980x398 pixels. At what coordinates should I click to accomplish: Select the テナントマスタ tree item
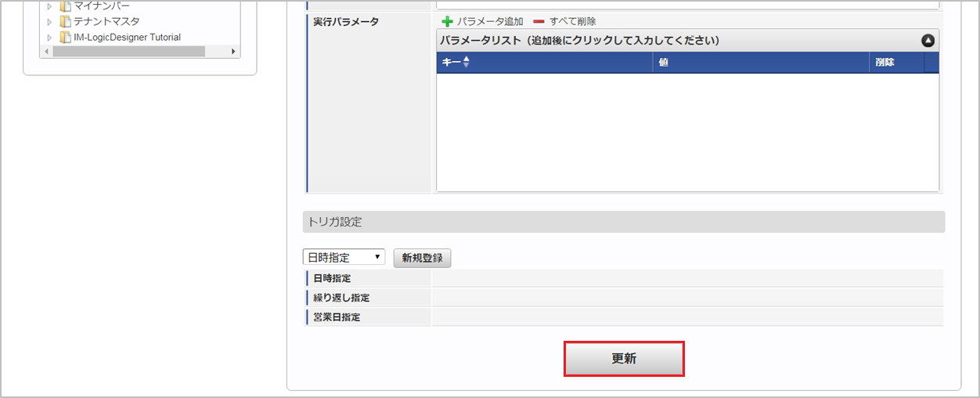[x=106, y=21]
